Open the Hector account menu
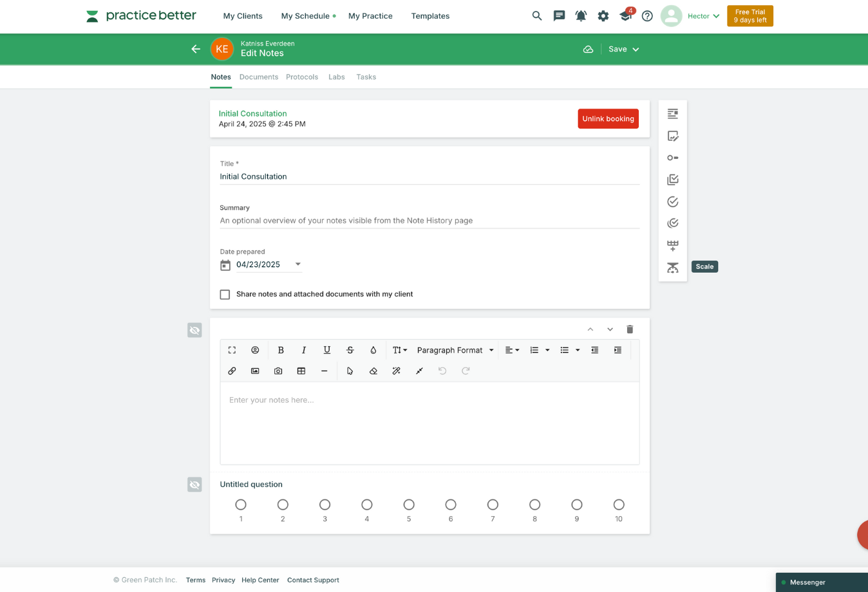The image size is (868, 592). click(703, 16)
